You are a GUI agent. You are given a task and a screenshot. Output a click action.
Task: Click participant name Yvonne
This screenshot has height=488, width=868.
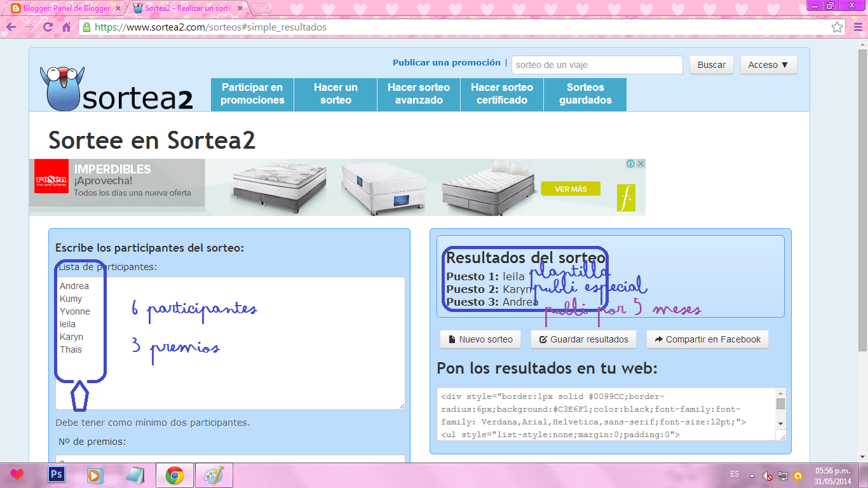(x=75, y=311)
